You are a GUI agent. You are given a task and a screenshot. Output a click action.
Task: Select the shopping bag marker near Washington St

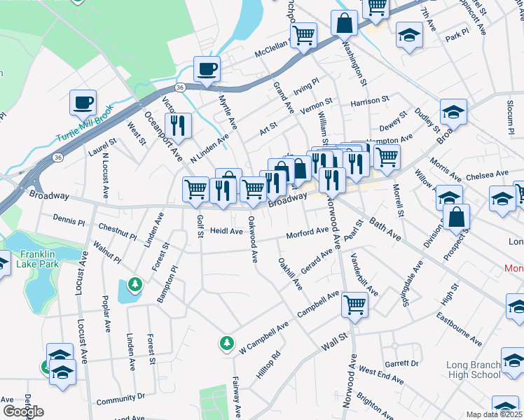click(344, 25)
